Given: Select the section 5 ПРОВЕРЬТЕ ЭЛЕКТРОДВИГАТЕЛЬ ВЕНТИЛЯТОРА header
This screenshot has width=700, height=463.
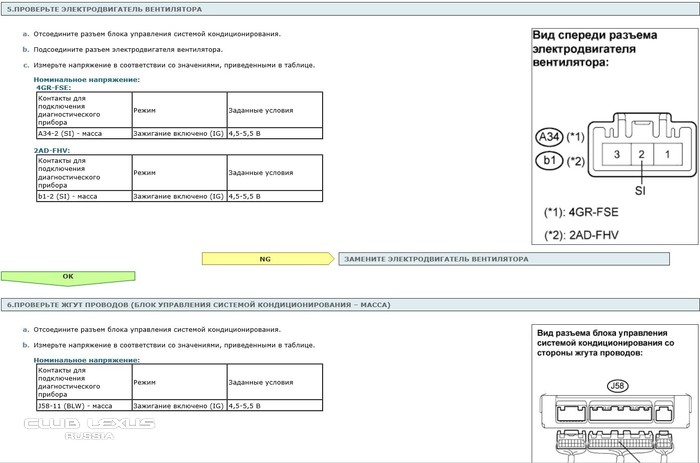Looking at the screenshot, I should pyautogui.click(x=105, y=8).
